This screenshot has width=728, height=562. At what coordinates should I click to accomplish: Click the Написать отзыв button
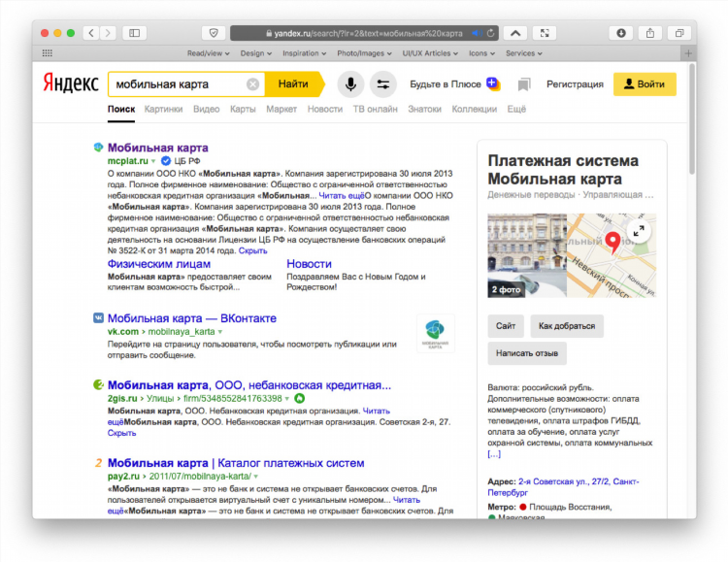pyautogui.click(x=527, y=353)
